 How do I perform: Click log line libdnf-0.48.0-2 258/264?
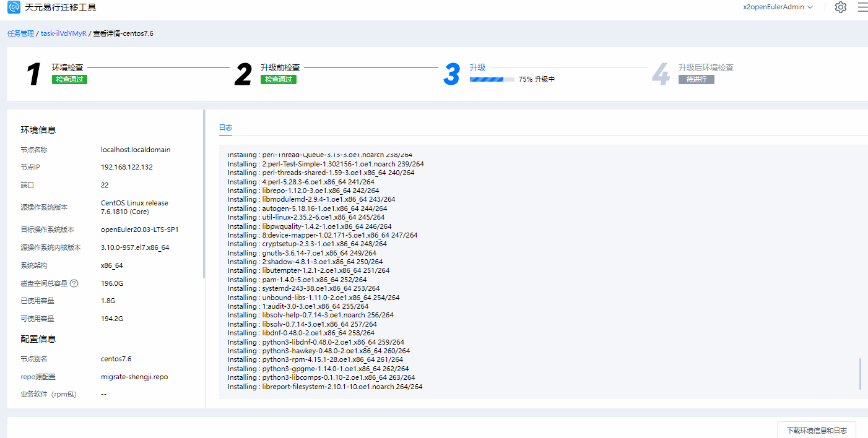(x=301, y=333)
